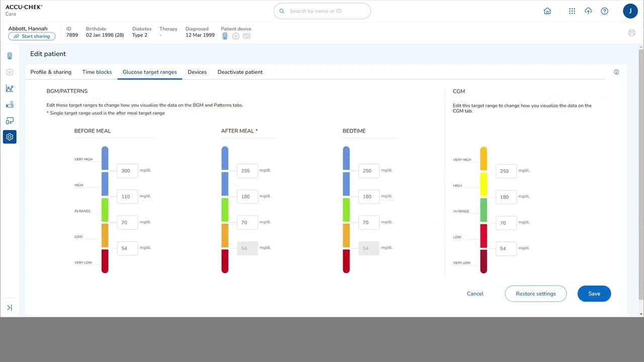Click the disabled After Meal 54 field
This screenshot has height=362, width=644.
coord(248,248)
